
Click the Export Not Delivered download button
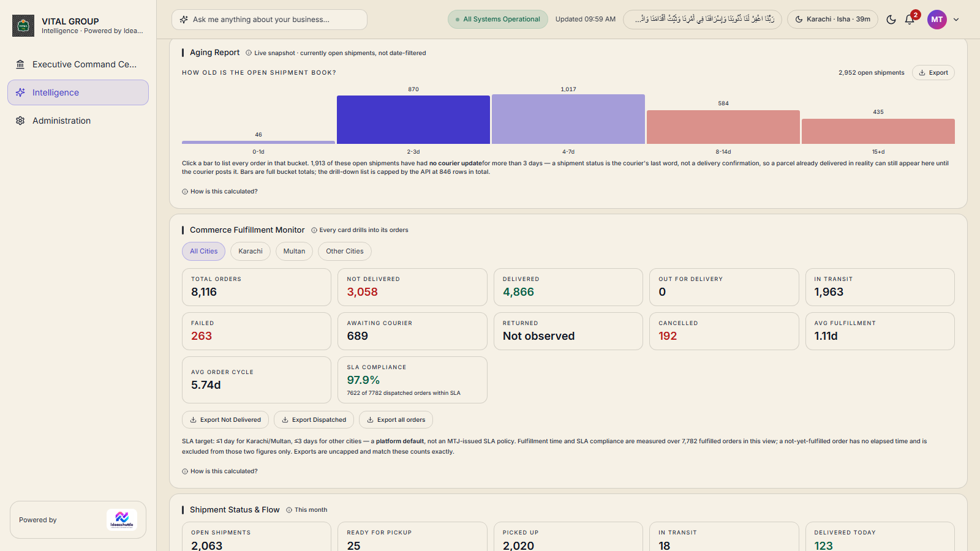pos(225,420)
